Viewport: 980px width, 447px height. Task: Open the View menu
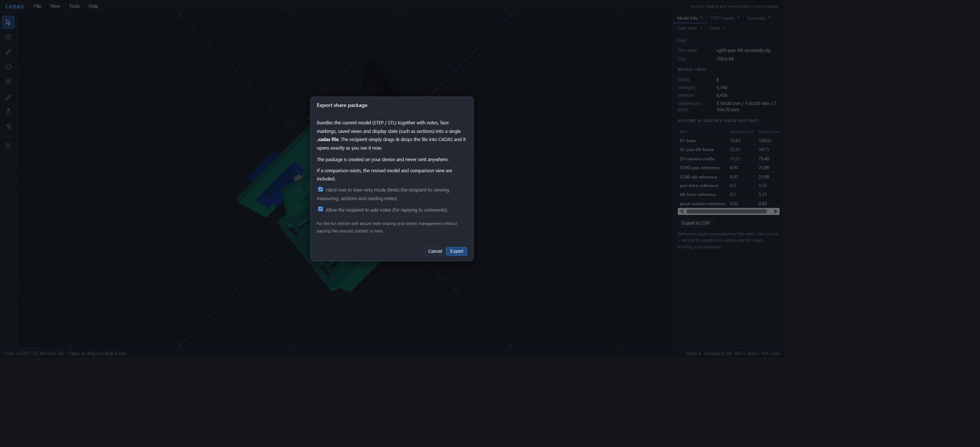[x=55, y=6]
